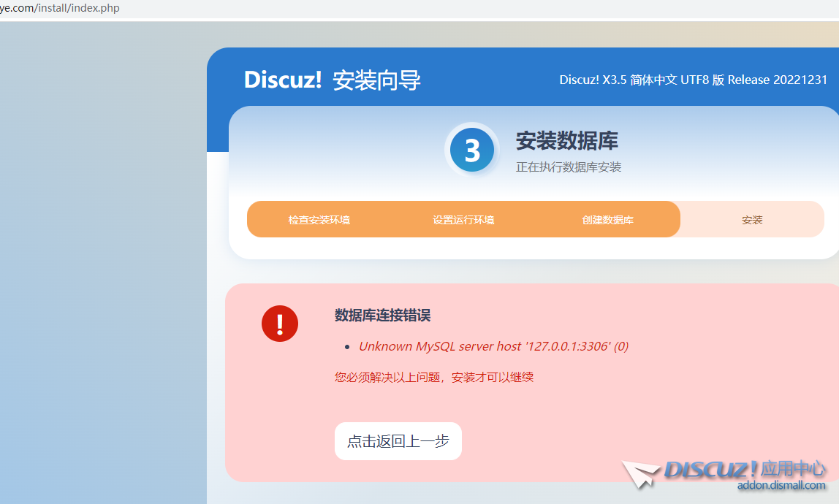The height and width of the screenshot is (504, 839).
Task: Open the addon.dismall.com link
Action: click(781, 486)
